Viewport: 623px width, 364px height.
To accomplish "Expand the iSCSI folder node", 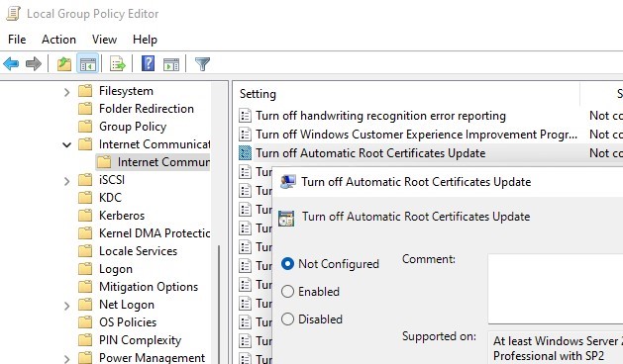I will [66, 181].
